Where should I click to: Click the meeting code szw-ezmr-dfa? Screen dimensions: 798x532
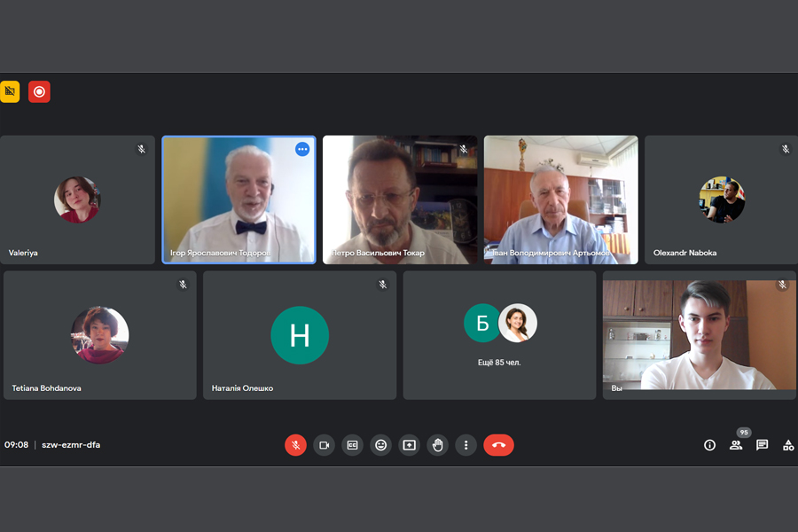(x=71, y=445)
